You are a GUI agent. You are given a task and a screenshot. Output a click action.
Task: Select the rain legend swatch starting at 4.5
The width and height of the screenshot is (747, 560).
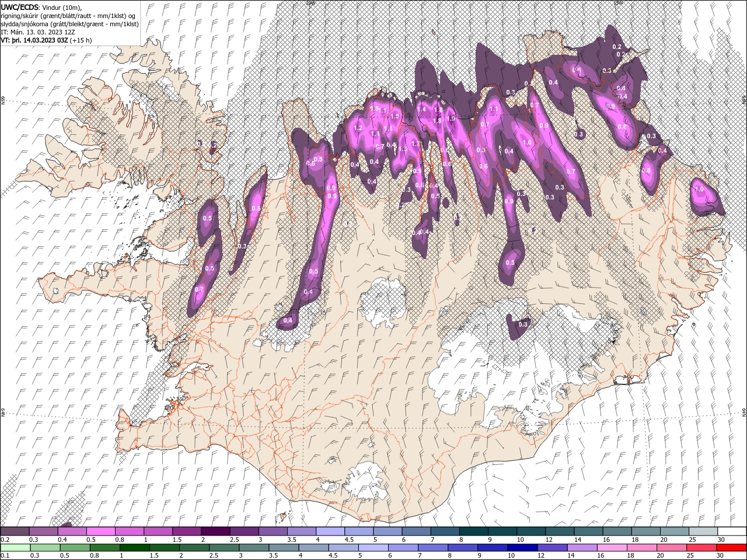[343, 547]
